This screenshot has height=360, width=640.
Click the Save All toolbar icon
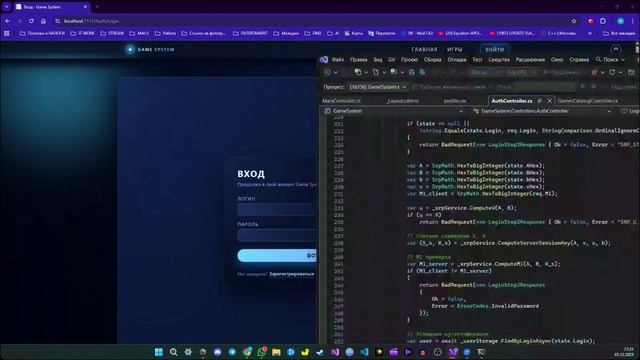point(422,72)
